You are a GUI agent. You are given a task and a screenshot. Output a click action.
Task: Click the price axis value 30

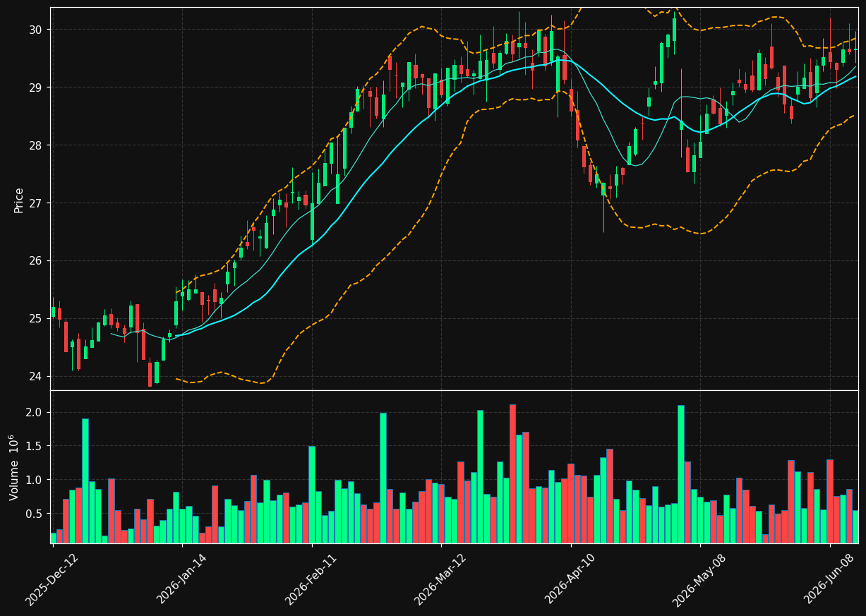pos(36,30)
